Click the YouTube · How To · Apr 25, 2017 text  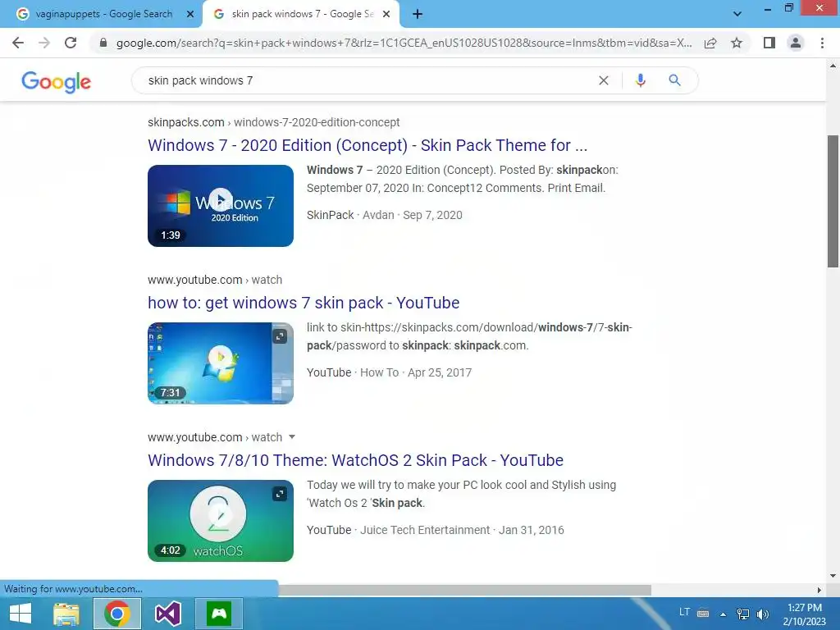[x=389, y=372]
